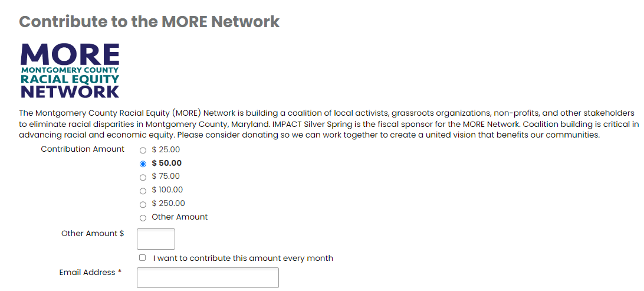
Task: Click the "Other Amount" radio option label text
Action: tap(179, 217)
